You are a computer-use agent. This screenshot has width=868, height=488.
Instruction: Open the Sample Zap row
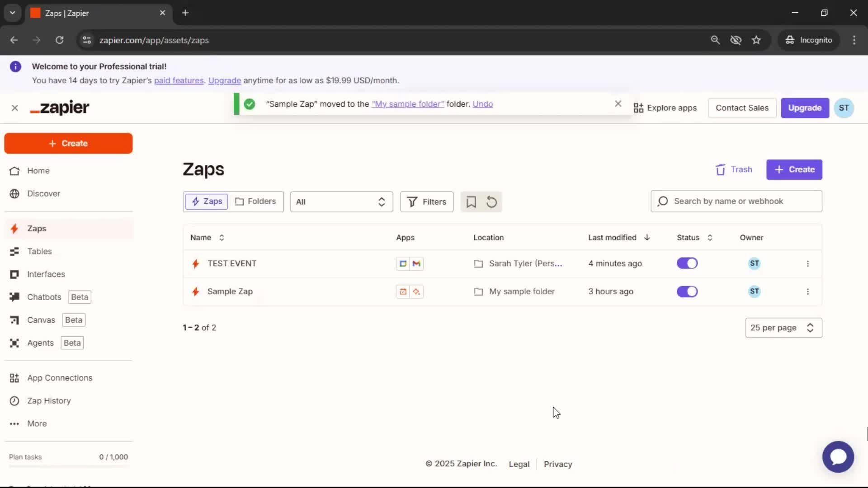[230, 291]
